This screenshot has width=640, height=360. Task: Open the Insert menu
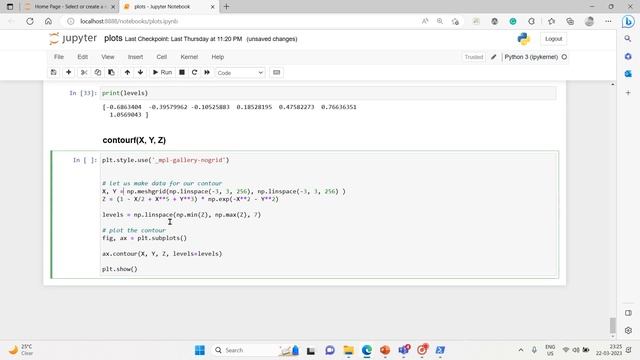click(x=135, y=57)
